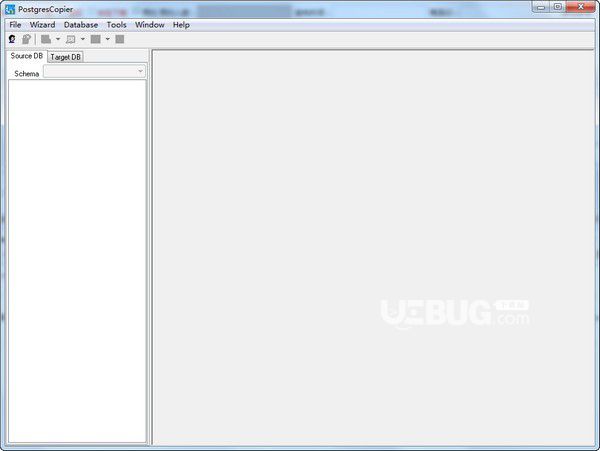The width and height of the screenshot is (600, 451).
Task: Open the Help menu
Action: (181, 25)
